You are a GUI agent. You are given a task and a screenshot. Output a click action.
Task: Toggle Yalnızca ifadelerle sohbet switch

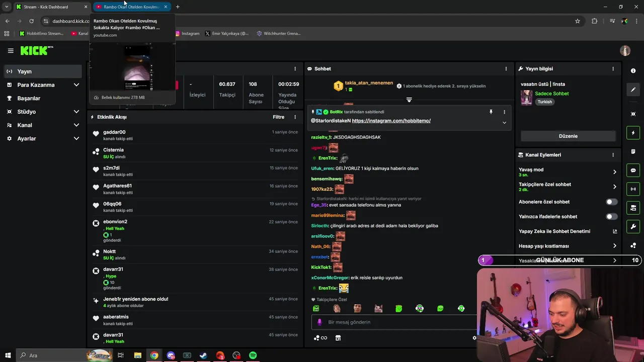[x=611, y=216]
